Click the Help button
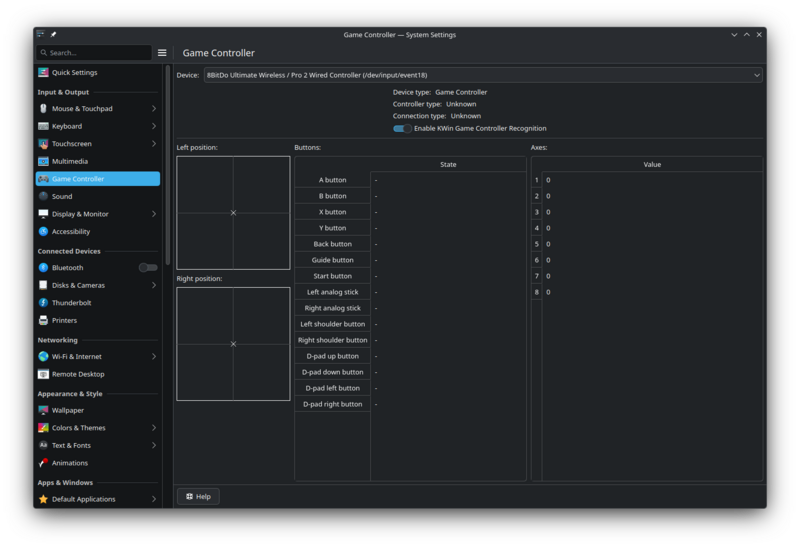The width and height of the screenshot is (800, 548). [198, 497]
